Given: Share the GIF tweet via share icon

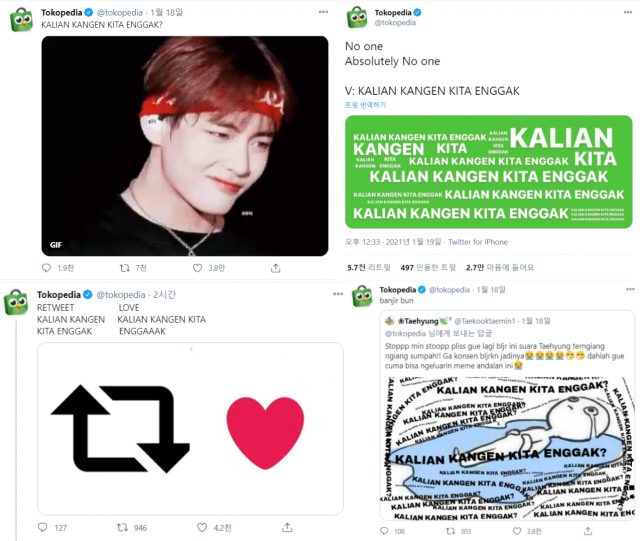Looking at the screenshot, I should [276, 268].
